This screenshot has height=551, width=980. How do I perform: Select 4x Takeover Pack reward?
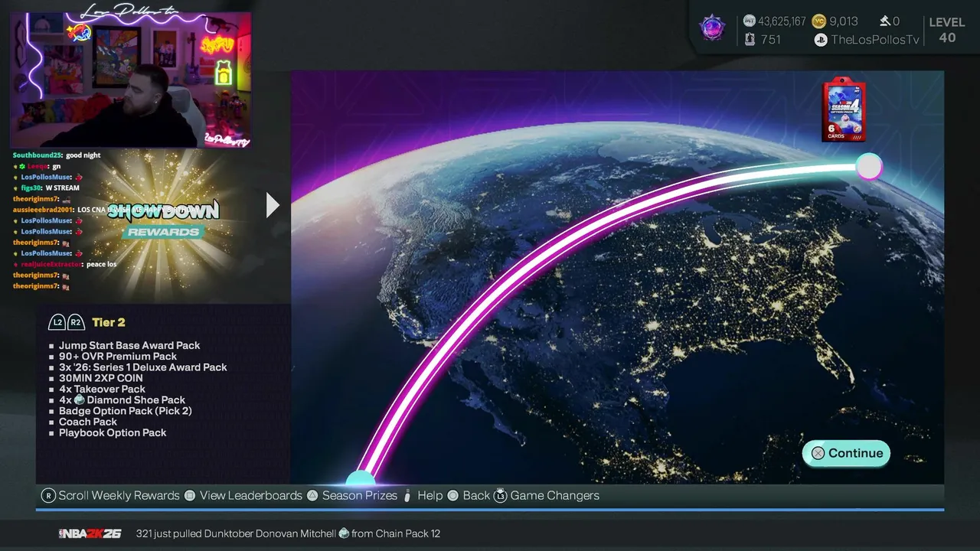(x=102, y=389)
